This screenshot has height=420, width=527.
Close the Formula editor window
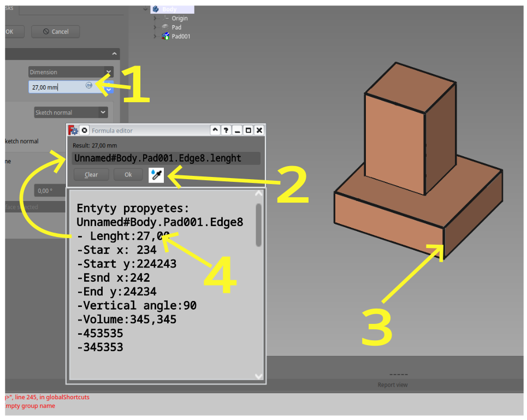259,130
